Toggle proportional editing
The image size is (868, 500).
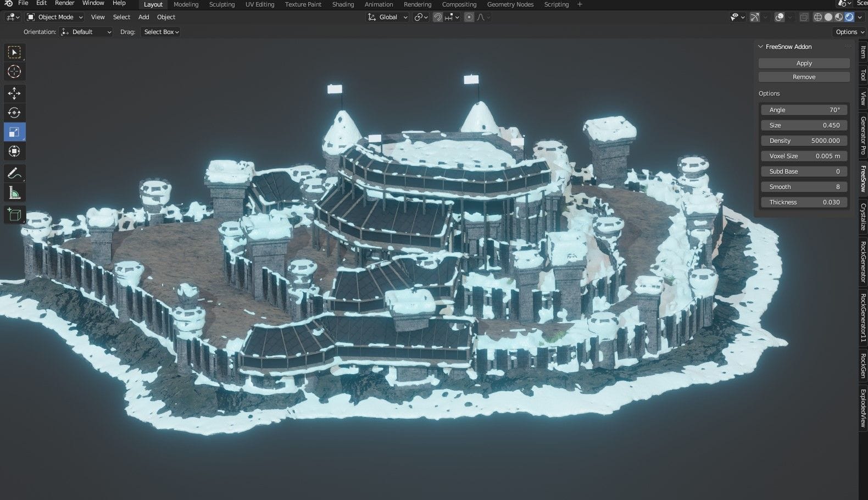point(469,17)
